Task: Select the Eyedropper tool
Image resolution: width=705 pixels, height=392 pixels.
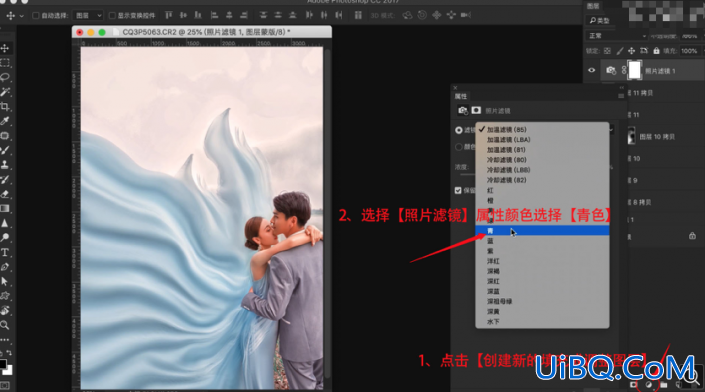Action: (x=5, y=121)
